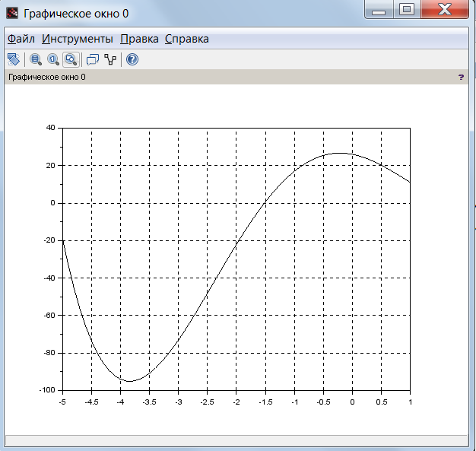Screen dimensions: 476x451
Task: Toggle datatip mode with speech-bubbles icon
Action: pos(93,59)
